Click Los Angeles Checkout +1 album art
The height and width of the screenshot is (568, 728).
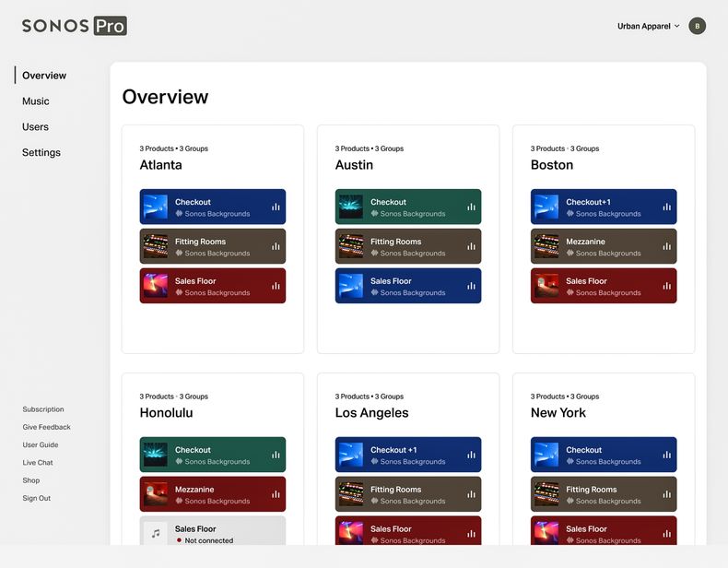pos(351,455)
